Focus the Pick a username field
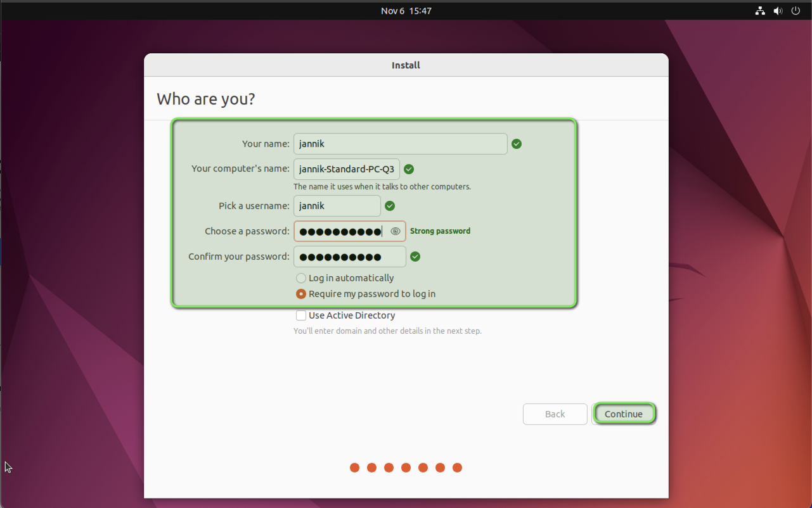 pyautogui.click(x=337, y=206)
